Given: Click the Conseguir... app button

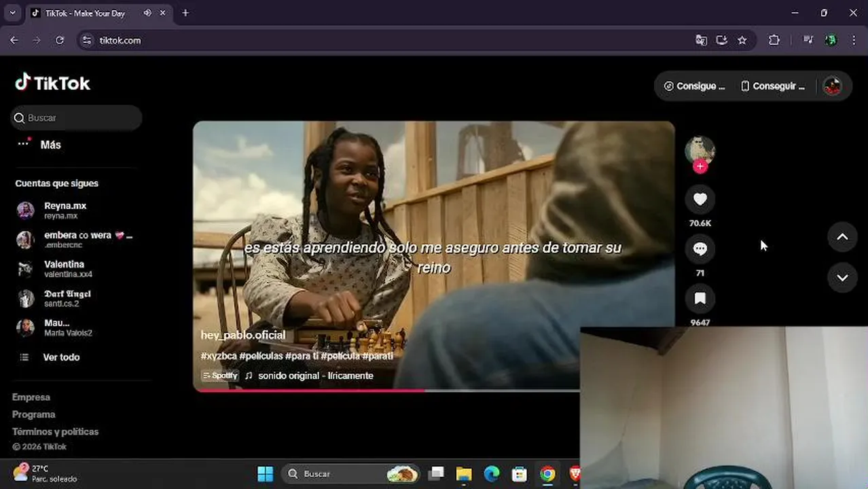Looking at the screenshot, I should [773, 86].
